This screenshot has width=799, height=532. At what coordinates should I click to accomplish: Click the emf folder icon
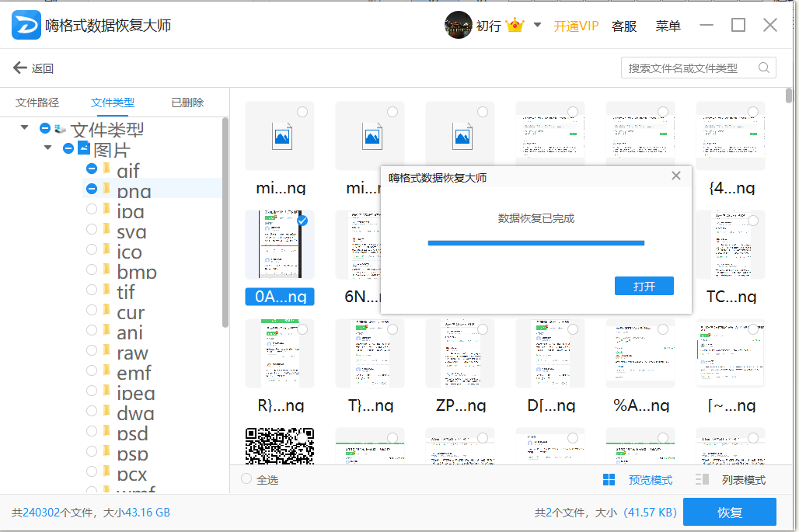[106, 370]
